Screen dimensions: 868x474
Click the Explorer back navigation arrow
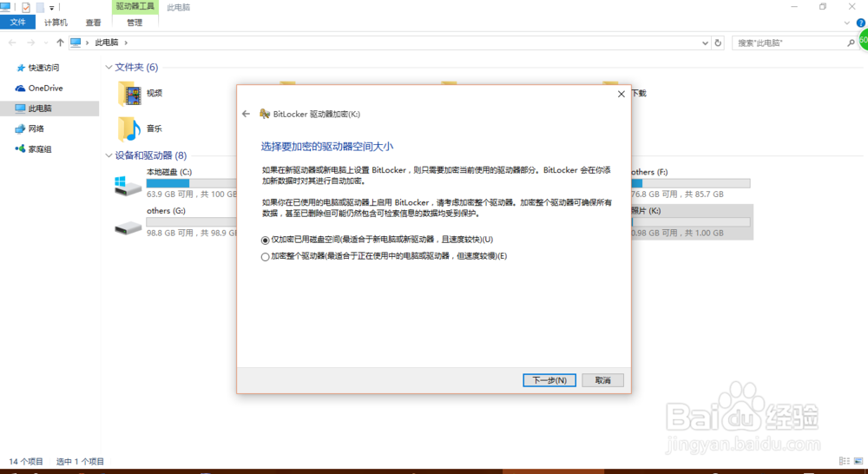[12, 43]
